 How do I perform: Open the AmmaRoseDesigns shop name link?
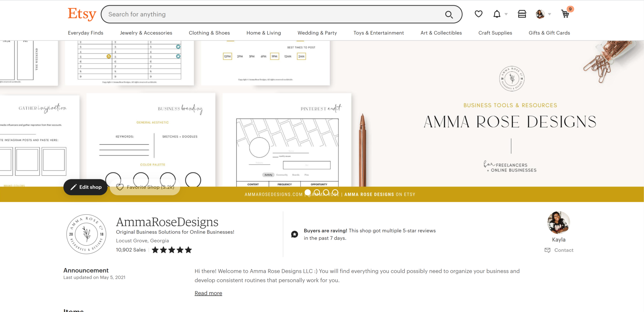click(167, 222)
